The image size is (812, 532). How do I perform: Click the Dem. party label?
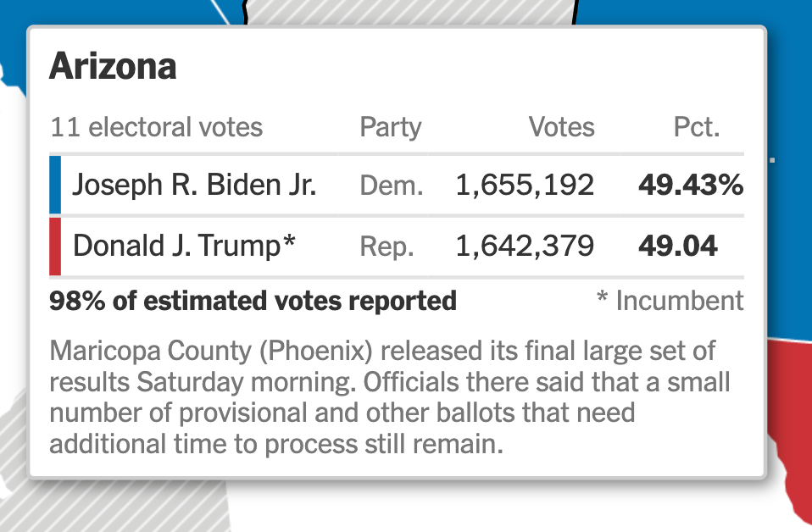(x=392, y=186)
